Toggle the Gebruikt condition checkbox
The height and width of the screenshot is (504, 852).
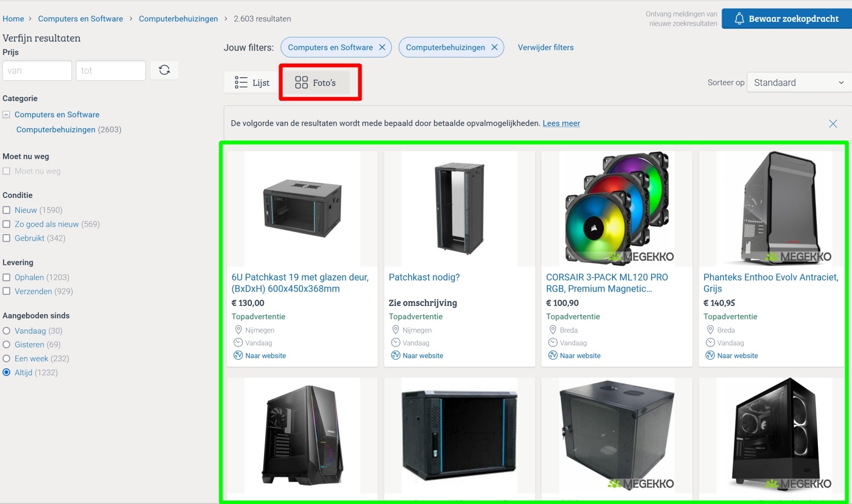pyautogui.click(x=6, y=238)
